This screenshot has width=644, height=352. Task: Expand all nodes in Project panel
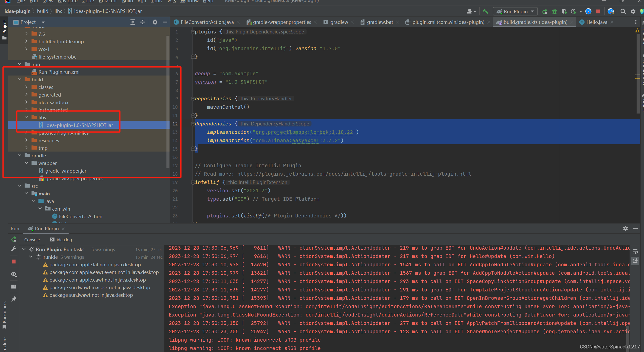coord(133,22)
